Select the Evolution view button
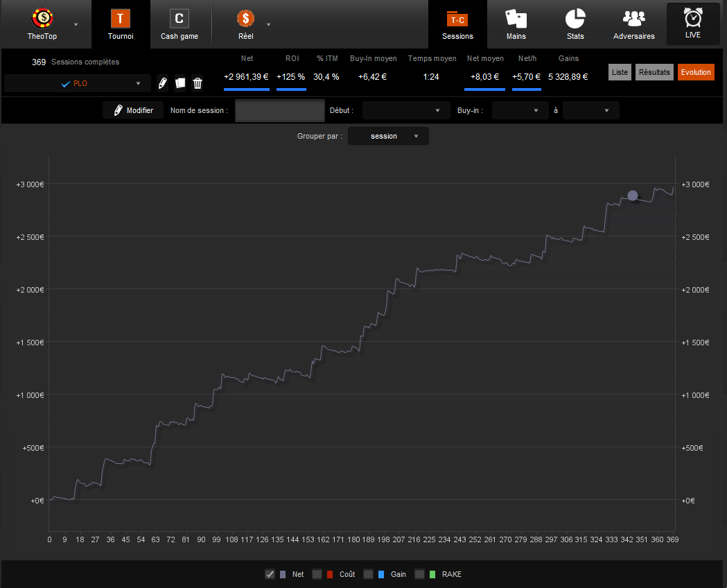The width and height of the screenshot is (727, 588). (x=696, y=72)
